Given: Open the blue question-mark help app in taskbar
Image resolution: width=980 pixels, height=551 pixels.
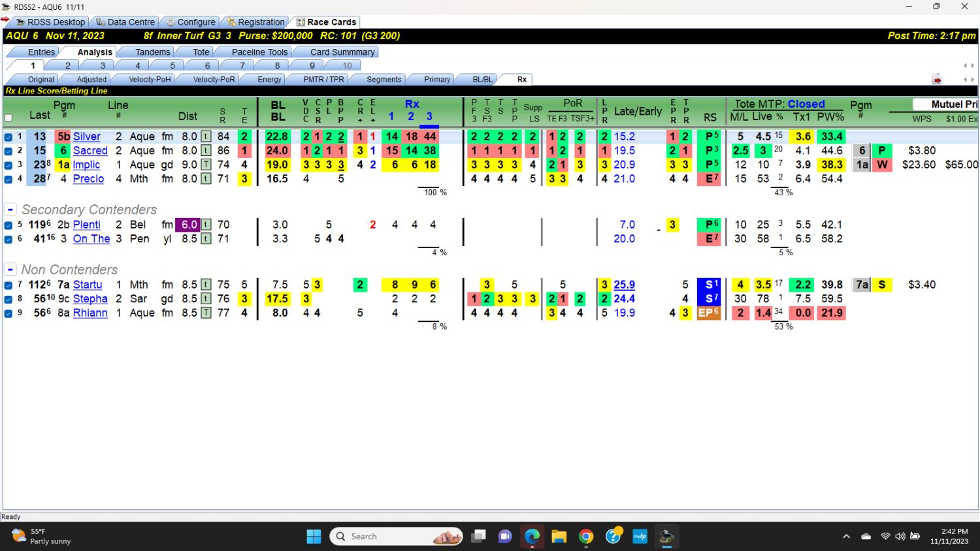Looking at the screenshot, I should (x=613, y=536).
